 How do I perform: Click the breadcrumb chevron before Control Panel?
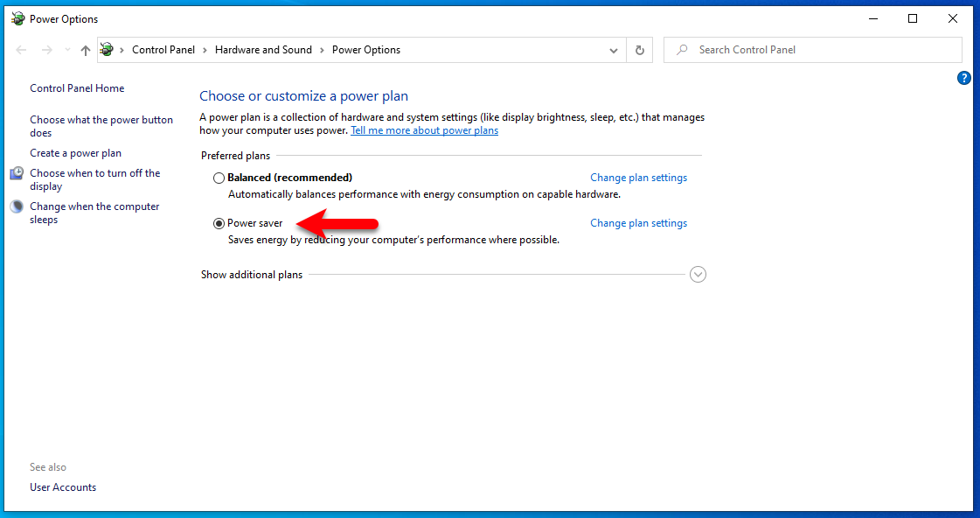[x=122, y=50]
